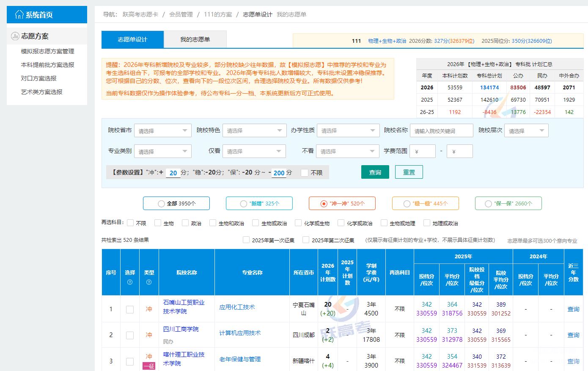Open 应用化工技术 major link
Viewport: 588px width, 371px height.
[237, 307]
